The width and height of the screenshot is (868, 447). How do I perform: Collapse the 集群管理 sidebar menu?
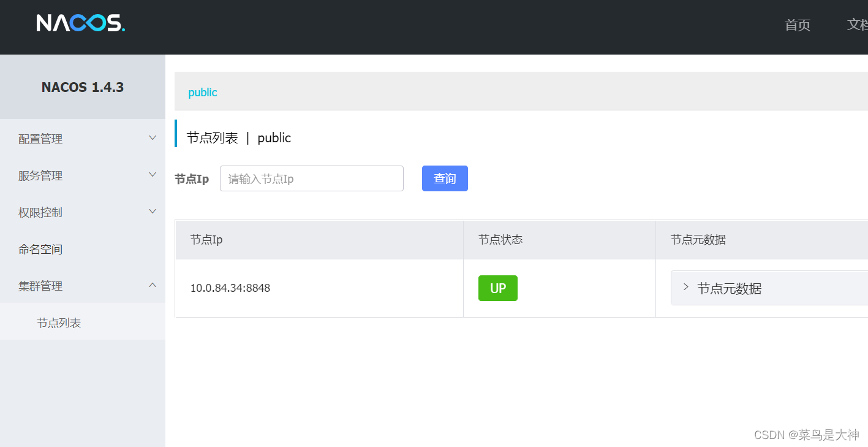tap(83, 286)
